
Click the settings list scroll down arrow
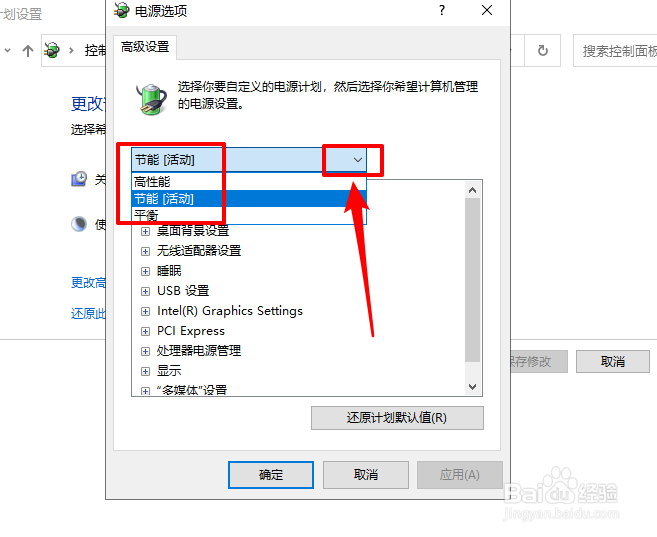tap(473, 387)
